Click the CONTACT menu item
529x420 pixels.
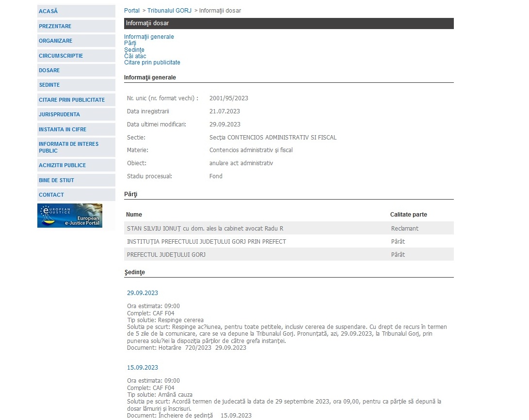pyautogui.click(x=51, y=195)
